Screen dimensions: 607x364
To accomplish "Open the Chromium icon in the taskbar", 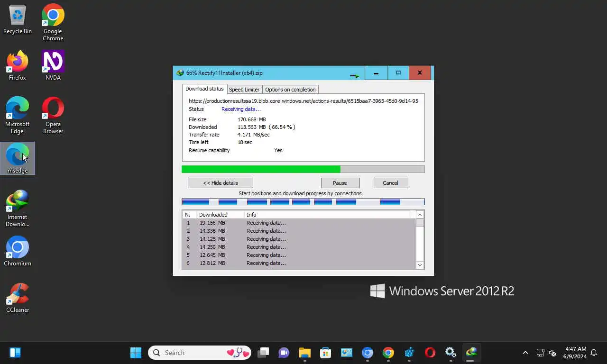I will coord(368,353).
